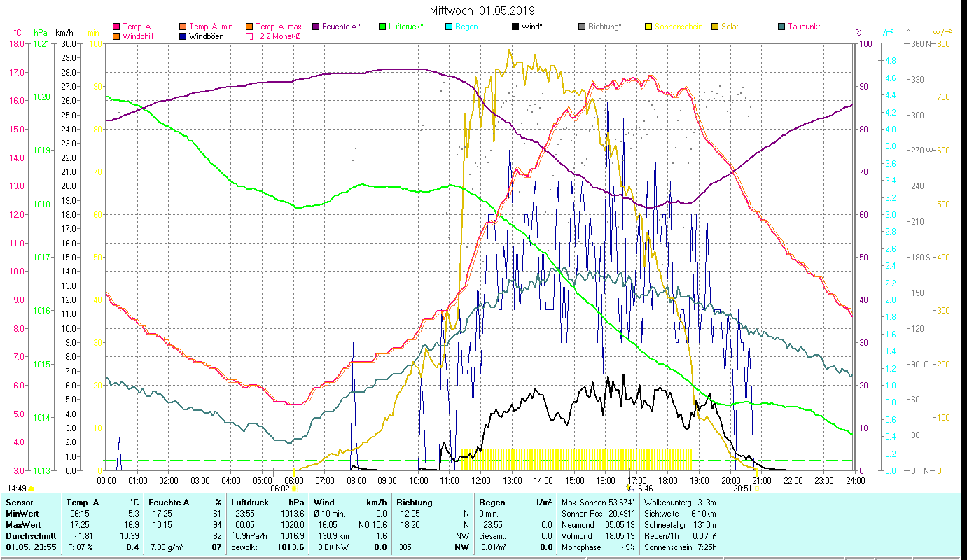
Task: Click the 'Sonnenschein 7:25h' duration entry
Action: 679,547
